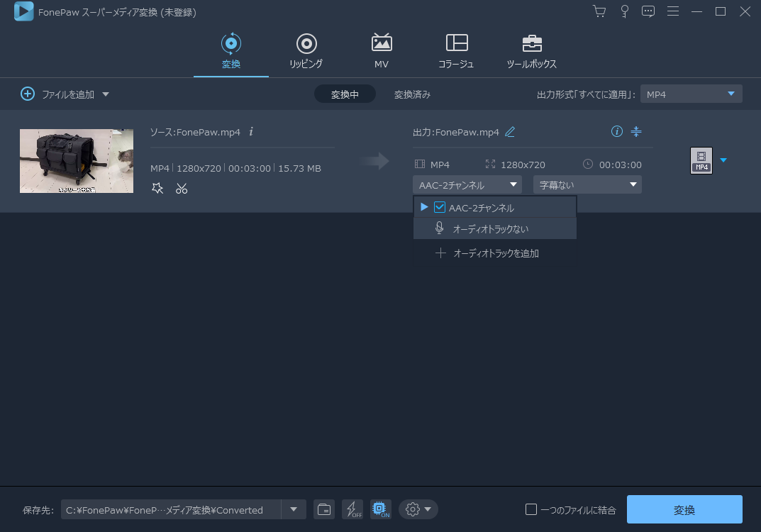Open the ツールボックス tab
Viewport: 761px width, 532px height.
coord(532,52)
